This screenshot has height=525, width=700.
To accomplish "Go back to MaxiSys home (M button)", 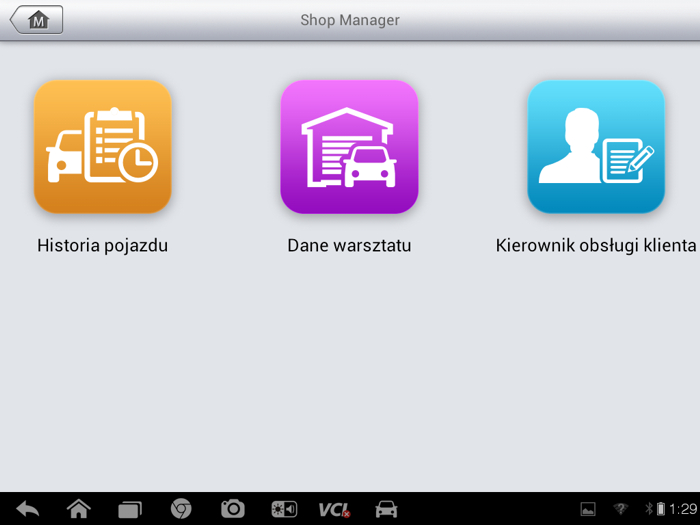I will click(x=37, y=20).
